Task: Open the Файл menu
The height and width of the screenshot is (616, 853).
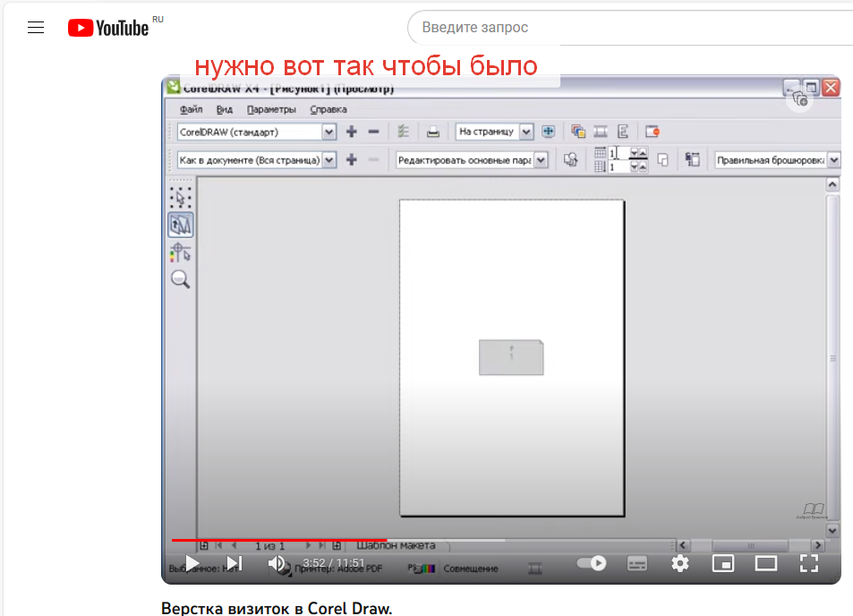Action: 191,109
